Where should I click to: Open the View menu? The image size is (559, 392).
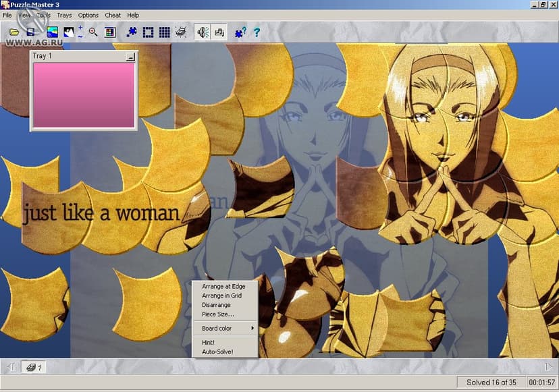pos(24,16)
